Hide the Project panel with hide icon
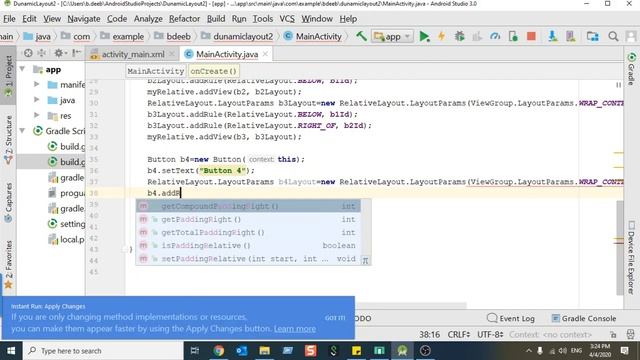This screenshot has width=640, height=360. (x=76, y=53)
